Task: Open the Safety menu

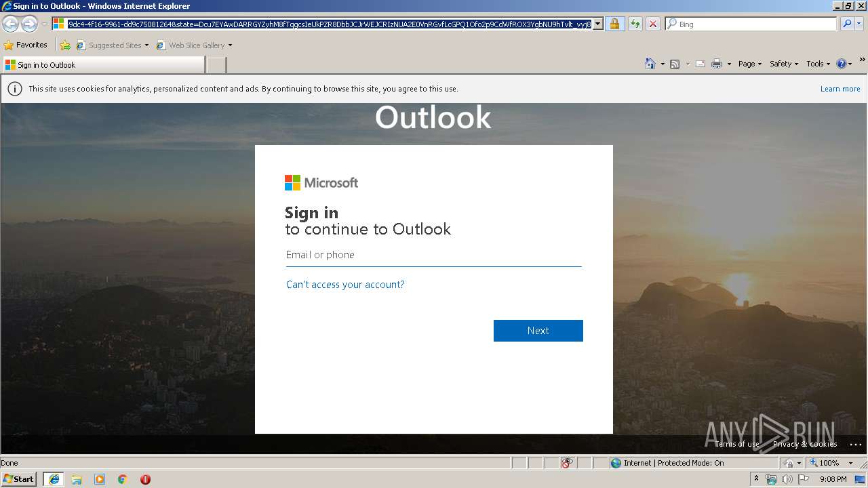Action: click(x=784, y=64)
